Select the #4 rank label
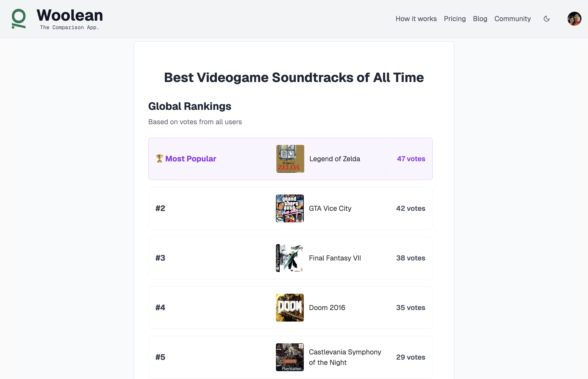This screenshot has width=588, height=379. (x=160, y=308)
